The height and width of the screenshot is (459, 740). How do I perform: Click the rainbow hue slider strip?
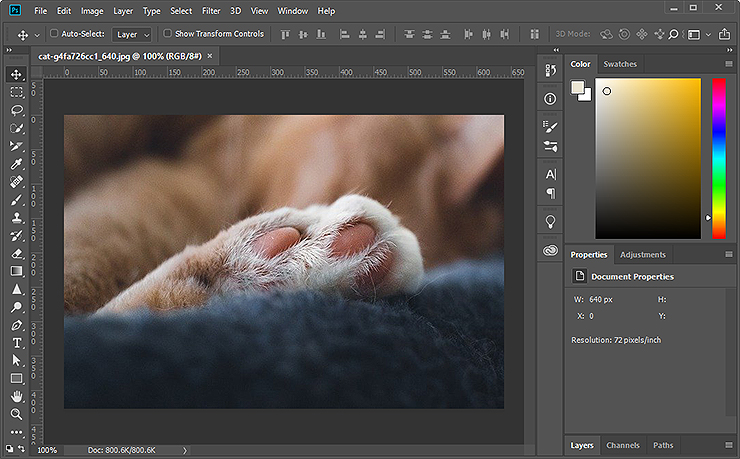(x=719, y=159)
